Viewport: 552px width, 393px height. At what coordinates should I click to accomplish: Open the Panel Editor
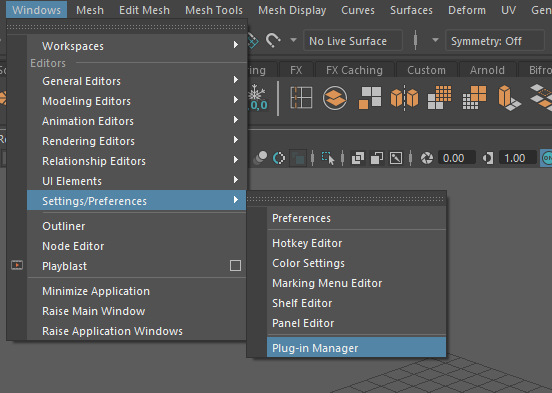click(x=356, y=323)
